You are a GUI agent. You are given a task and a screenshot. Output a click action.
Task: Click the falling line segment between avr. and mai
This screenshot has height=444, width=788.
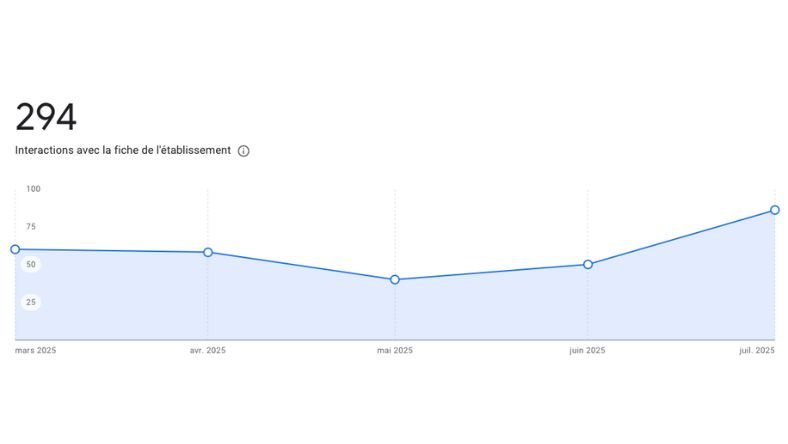pos(301,265)
